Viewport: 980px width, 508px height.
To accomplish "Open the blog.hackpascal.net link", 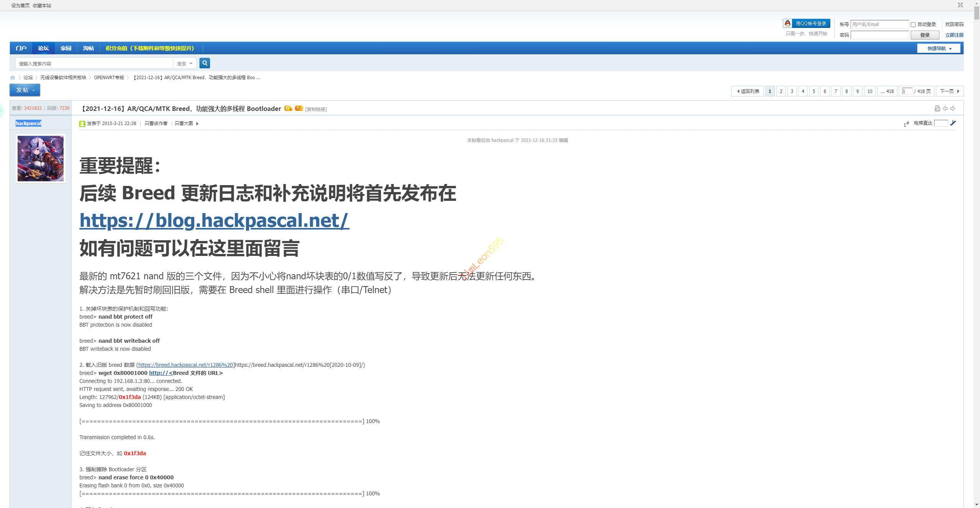I will click(214, 221).
